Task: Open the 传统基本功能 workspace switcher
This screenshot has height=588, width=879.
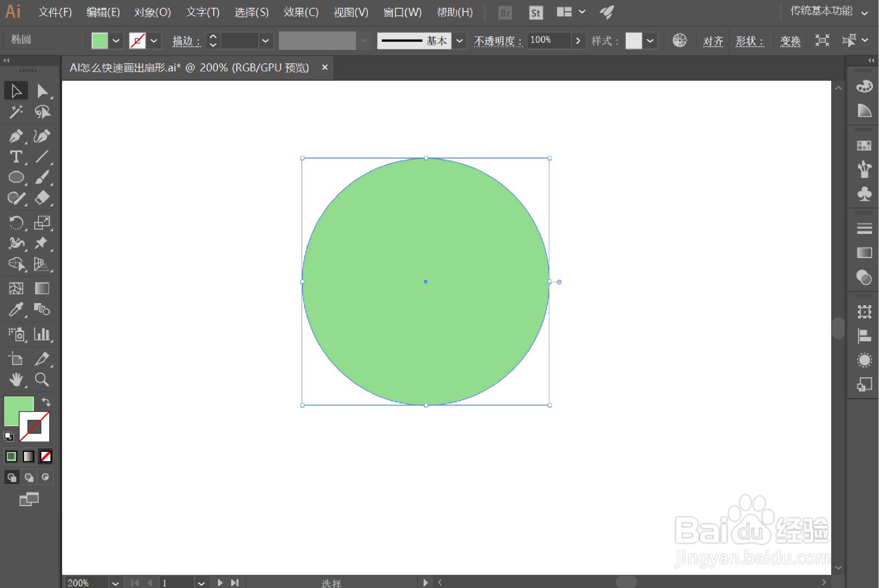Action: [x=828, y=12]
